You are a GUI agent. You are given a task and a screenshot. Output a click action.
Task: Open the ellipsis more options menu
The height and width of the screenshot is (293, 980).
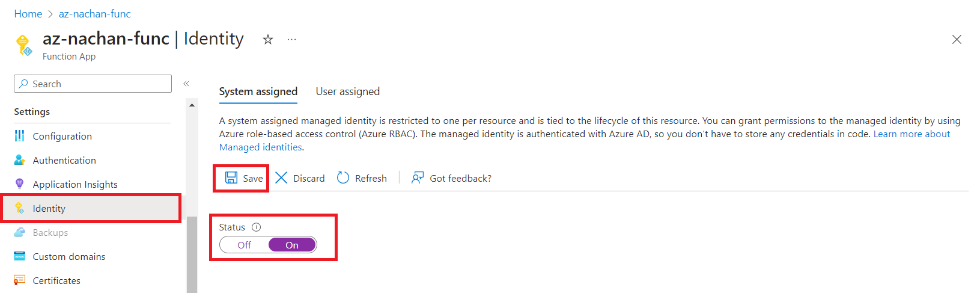pyautogui.click(x=291, y=40)
